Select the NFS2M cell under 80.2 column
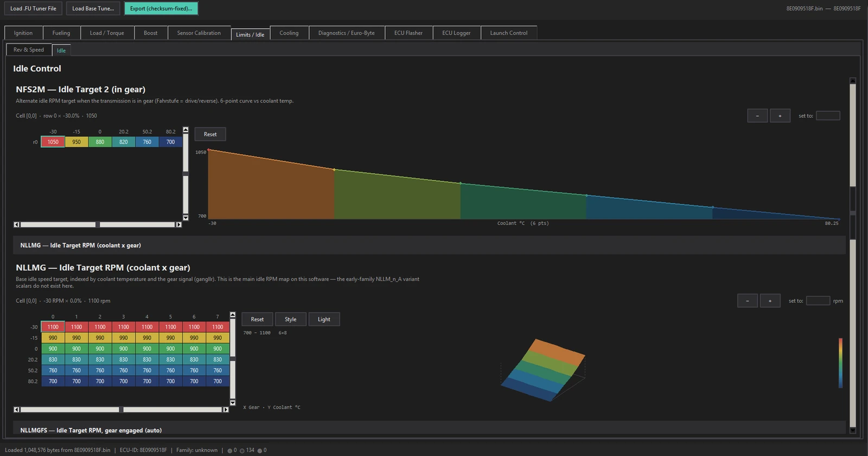Viewport: 868px width, 456px height. [x=170, y=142]
